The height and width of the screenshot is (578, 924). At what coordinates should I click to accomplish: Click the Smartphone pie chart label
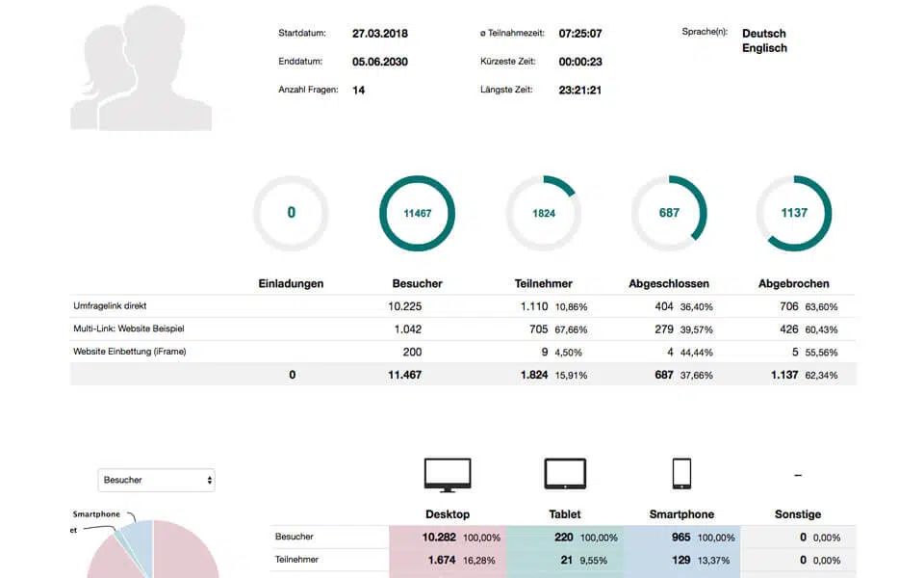[96, 514]
